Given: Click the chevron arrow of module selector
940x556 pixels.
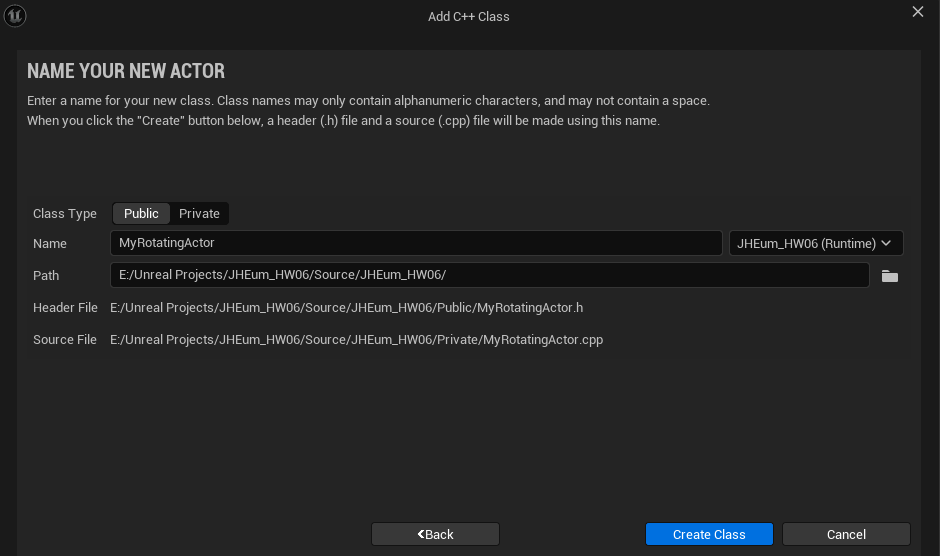Looking at the screenshot, I should pyautogui.click(x=886, y=243).
